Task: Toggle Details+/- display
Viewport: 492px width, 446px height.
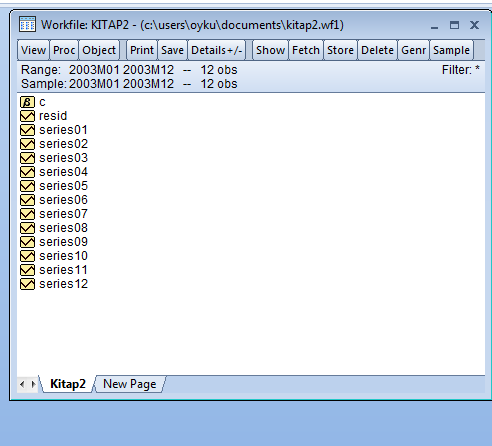Action: [216, 50]
